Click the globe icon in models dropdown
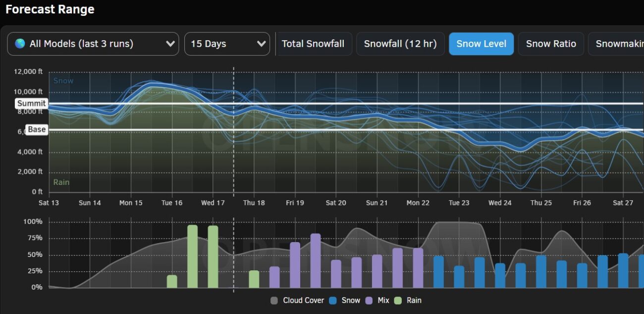 (20, 44)
